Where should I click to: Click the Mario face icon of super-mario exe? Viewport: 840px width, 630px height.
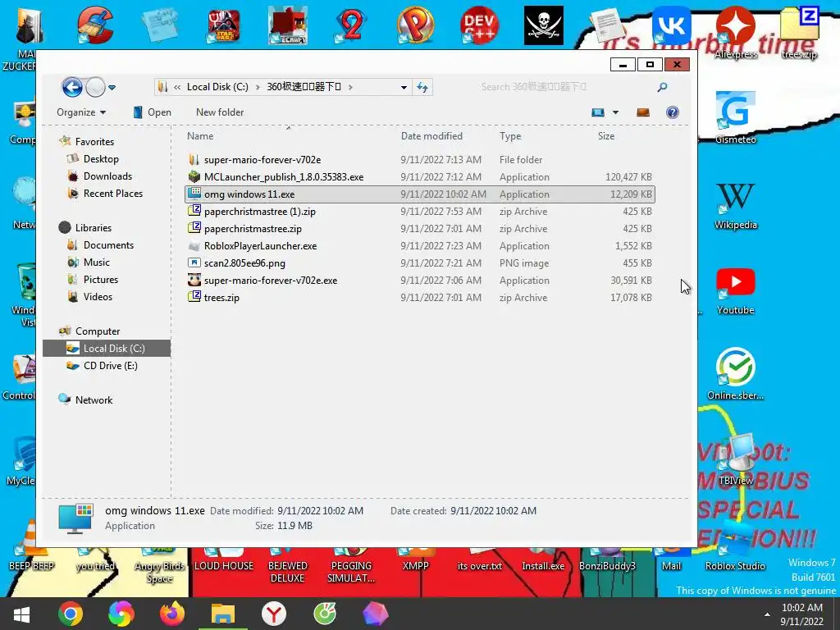(x=194, y=280)
